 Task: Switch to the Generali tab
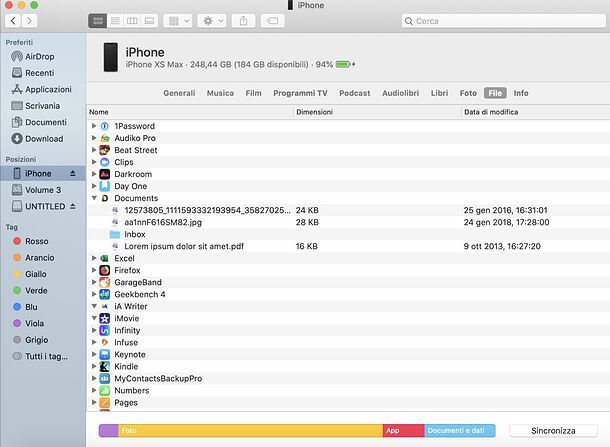[x=179, y=93]
